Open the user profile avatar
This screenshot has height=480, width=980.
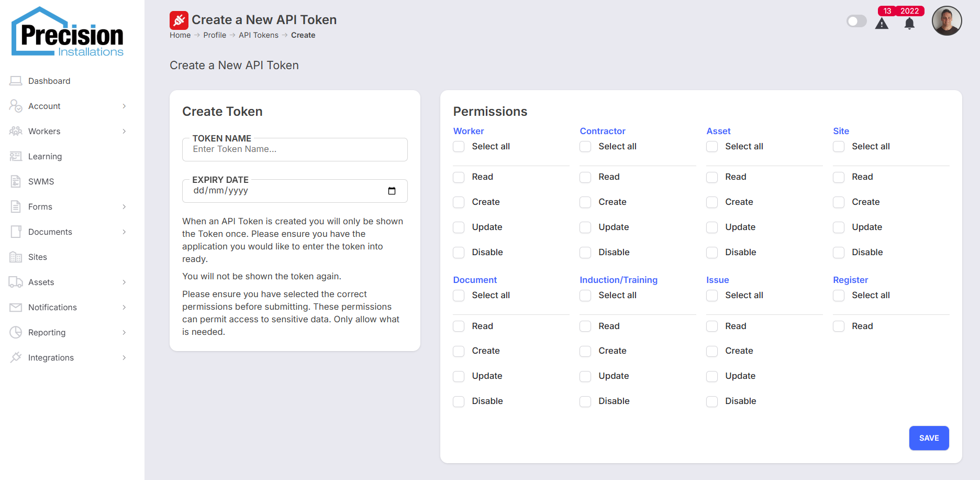[x=946, y=21]
